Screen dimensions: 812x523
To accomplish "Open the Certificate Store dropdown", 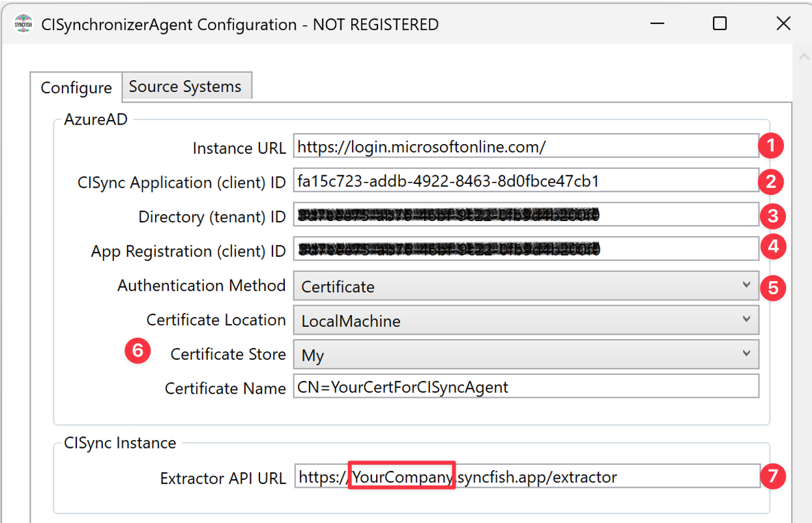I will pos(526,355).
